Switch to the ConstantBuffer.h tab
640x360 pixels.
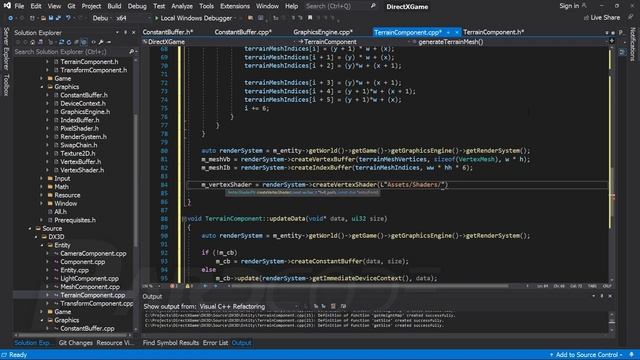point(168,32)
